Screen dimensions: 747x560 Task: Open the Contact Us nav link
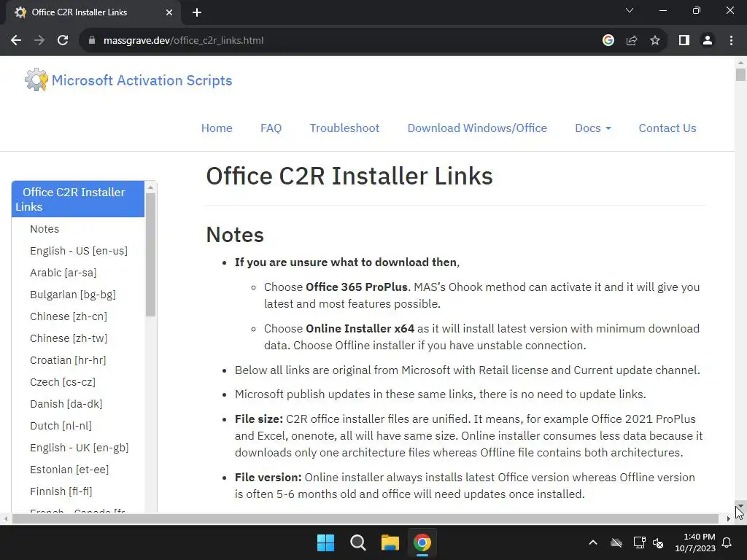pos(667,128)
